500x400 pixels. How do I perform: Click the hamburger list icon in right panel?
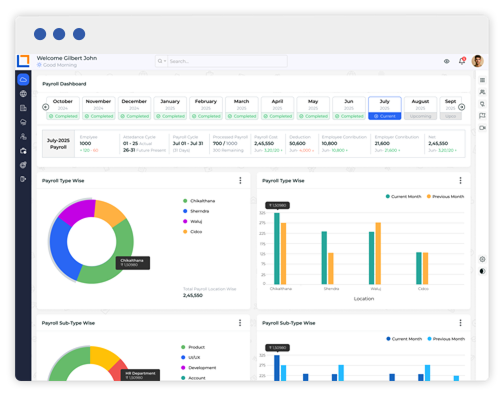[x=482, y=80]
